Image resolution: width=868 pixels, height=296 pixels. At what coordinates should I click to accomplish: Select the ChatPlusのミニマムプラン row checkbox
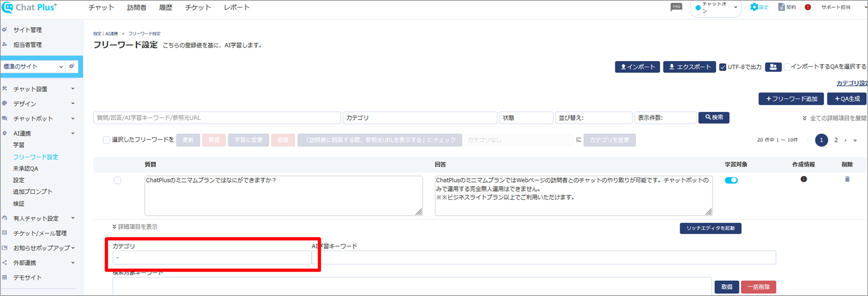[x=118, y=180]
